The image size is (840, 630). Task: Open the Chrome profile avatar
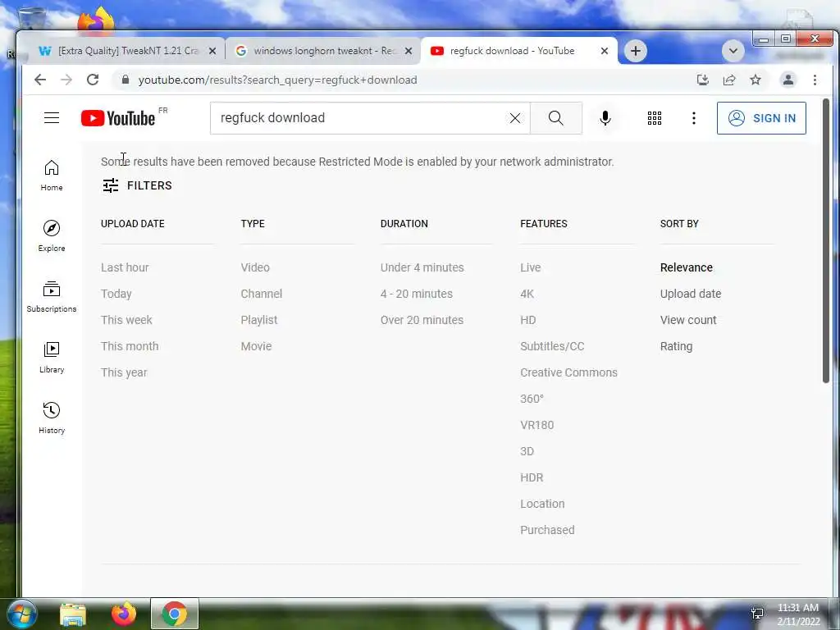click(x=788, y=80)
